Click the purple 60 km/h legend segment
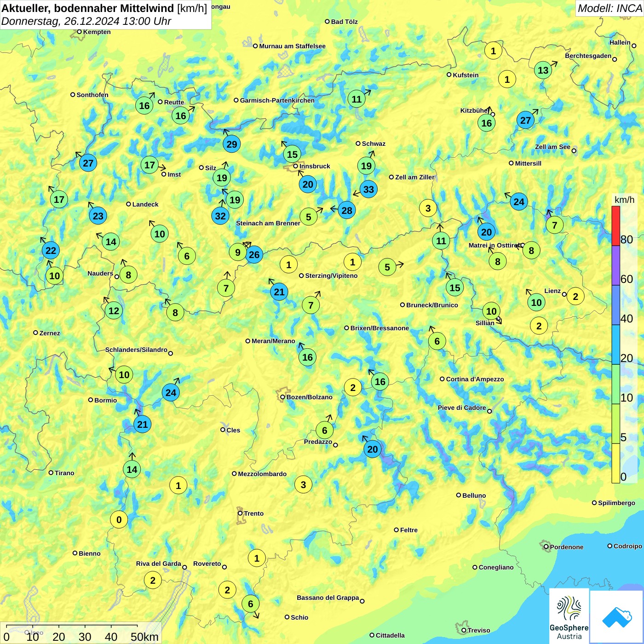 click(615, 265)
